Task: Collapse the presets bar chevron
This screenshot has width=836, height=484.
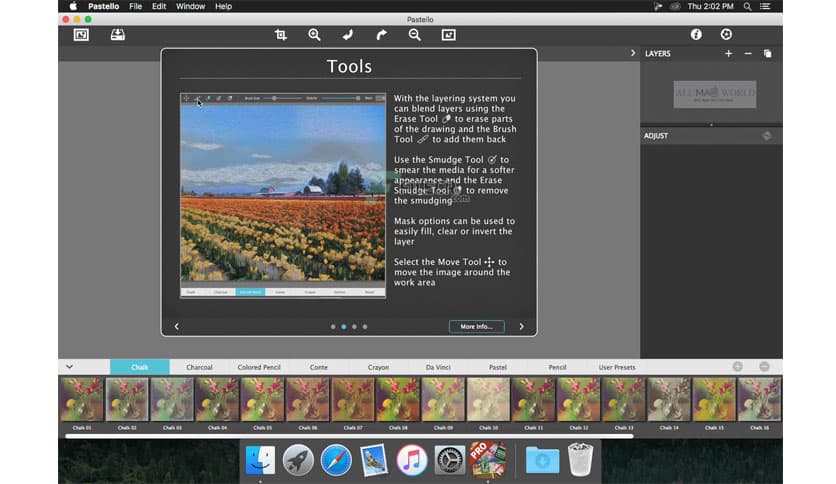Action: tap(69, 367)
